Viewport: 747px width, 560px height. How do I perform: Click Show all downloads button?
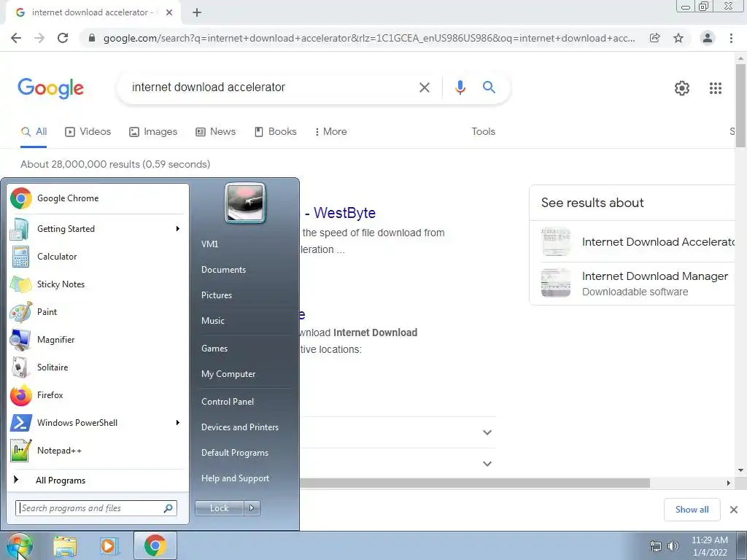point(692,510)
